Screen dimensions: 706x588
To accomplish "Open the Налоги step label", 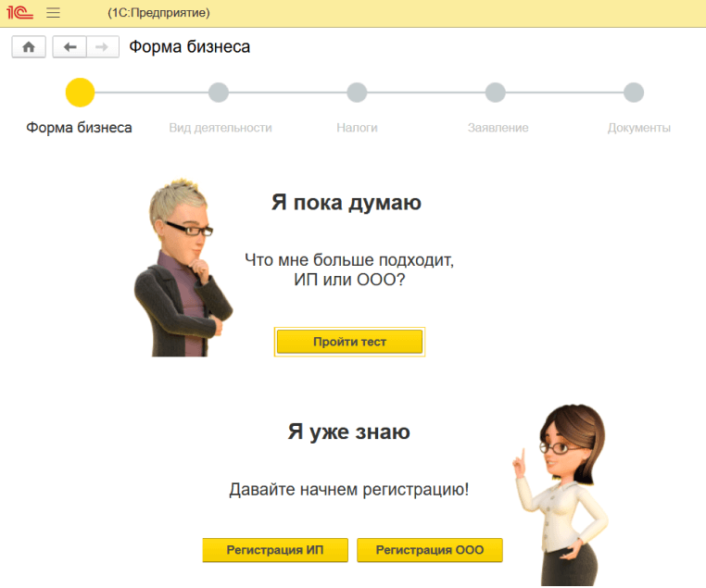I will click(x=357, y=128).
